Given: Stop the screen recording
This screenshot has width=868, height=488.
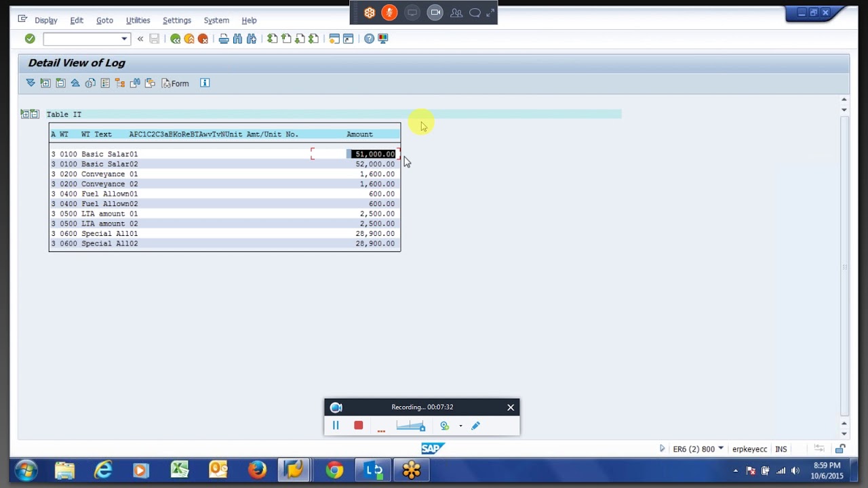Looking at the screenshot, I should tap(358, 426).
